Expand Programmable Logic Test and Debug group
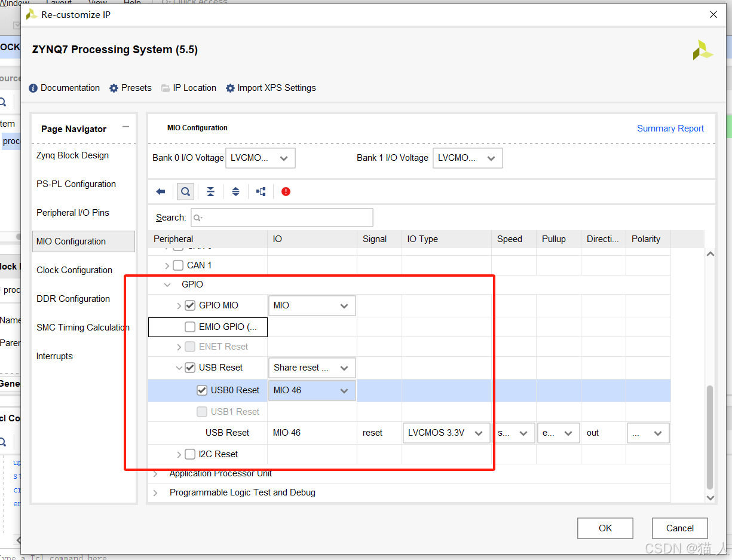The image size is (732, 560). 156,493
